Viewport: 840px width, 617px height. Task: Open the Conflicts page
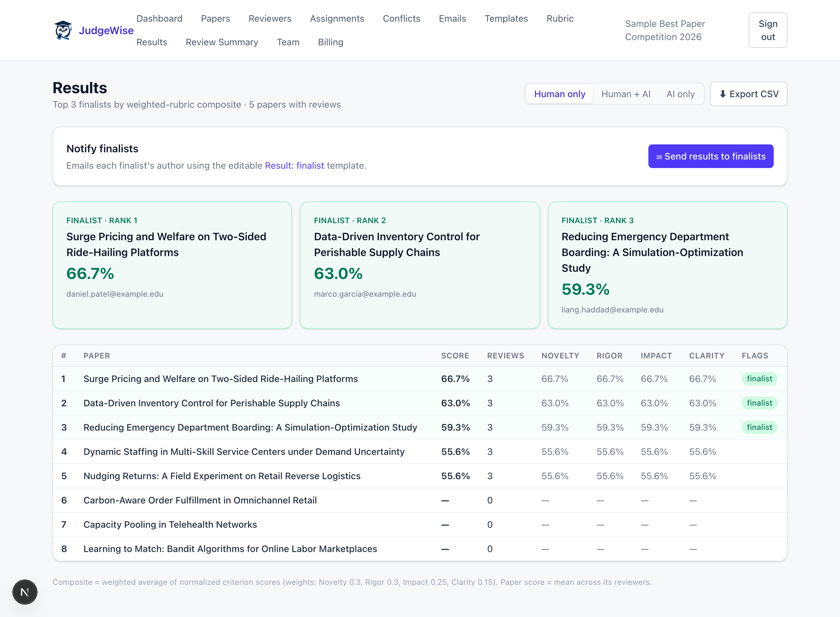click(x=401, y=18)
